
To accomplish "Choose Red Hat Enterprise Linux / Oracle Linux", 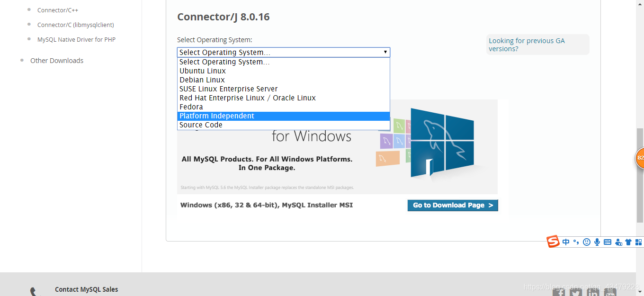I will tap(284, 98).
